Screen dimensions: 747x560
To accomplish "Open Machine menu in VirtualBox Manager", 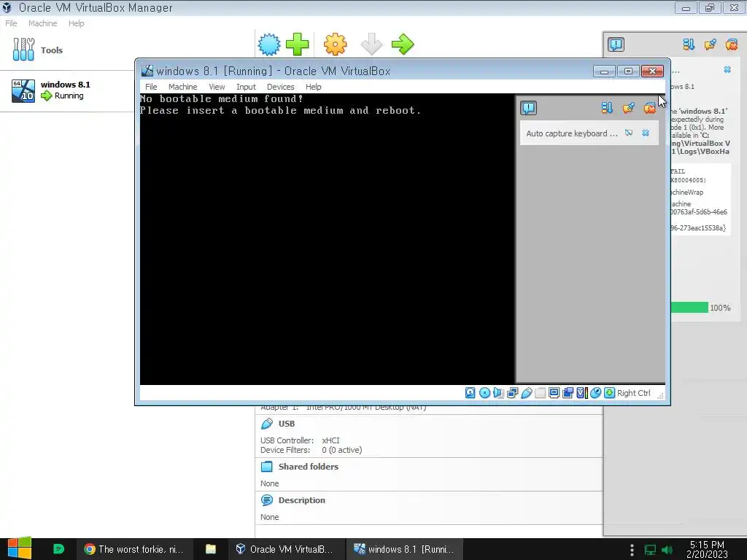I will (43, 23).
